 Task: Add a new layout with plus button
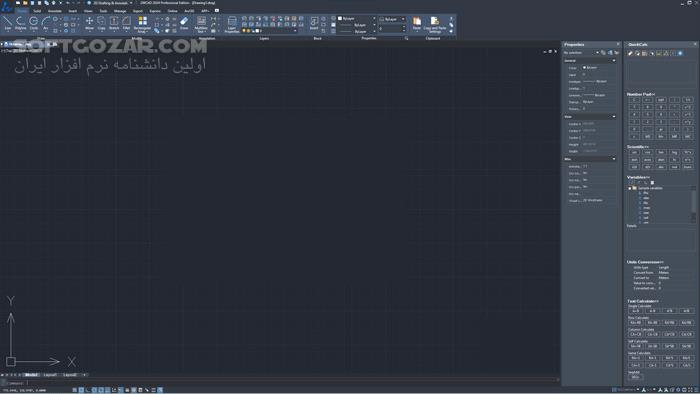[x=84, y=375]
